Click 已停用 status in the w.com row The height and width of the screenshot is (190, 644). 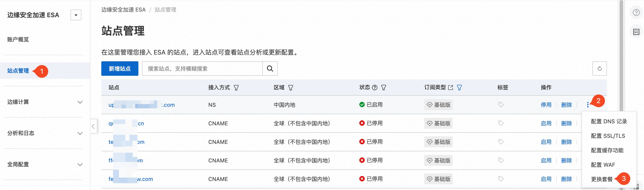pos(371,179)
